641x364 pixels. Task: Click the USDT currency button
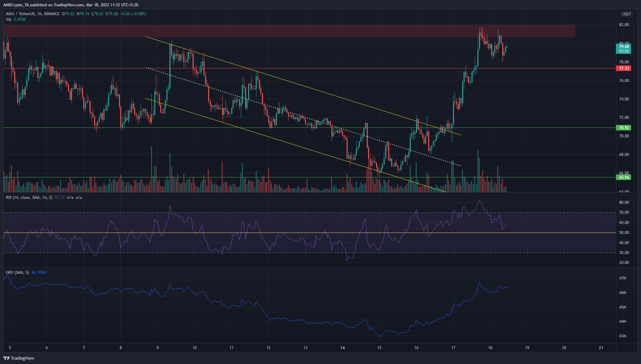coord(626,14)
